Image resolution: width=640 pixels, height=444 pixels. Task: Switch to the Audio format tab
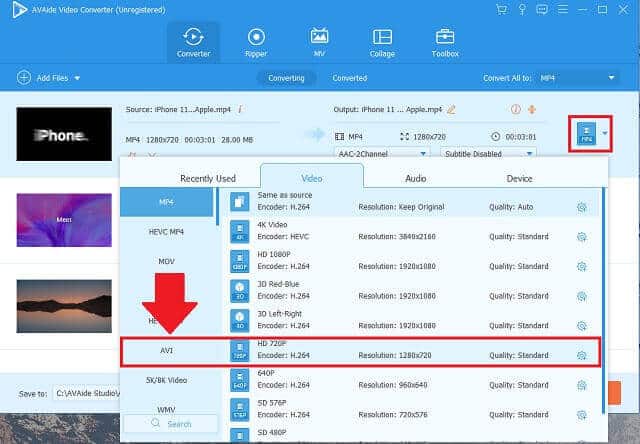tap(416, 178)
